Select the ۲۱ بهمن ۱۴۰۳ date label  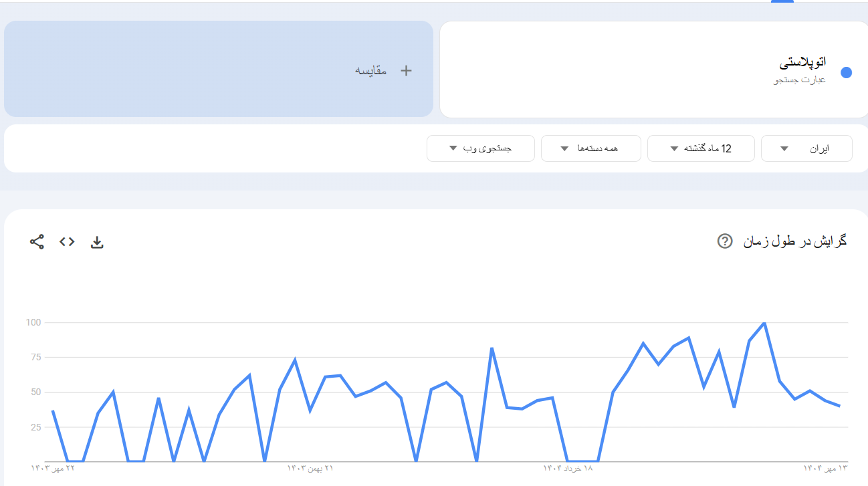pyautogui.click(x=310, y=469)
